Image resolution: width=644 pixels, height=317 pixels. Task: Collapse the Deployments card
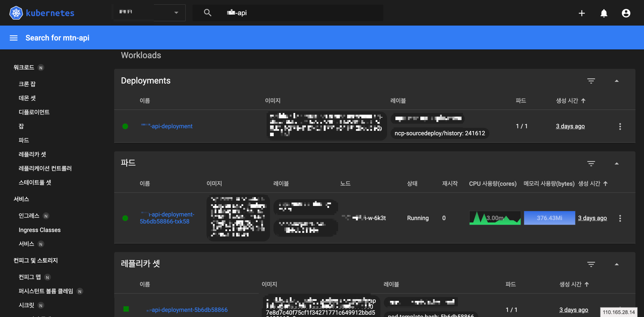[617, 81]
